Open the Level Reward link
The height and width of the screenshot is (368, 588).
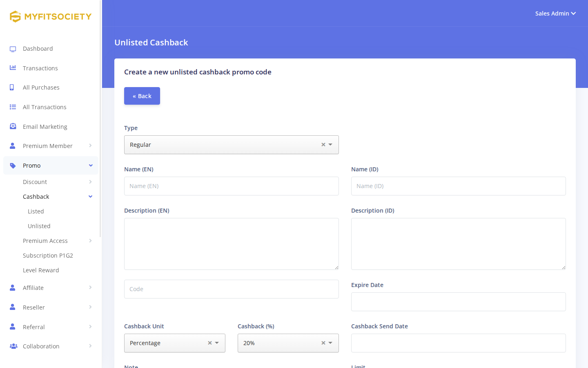(x=41, y=270)
